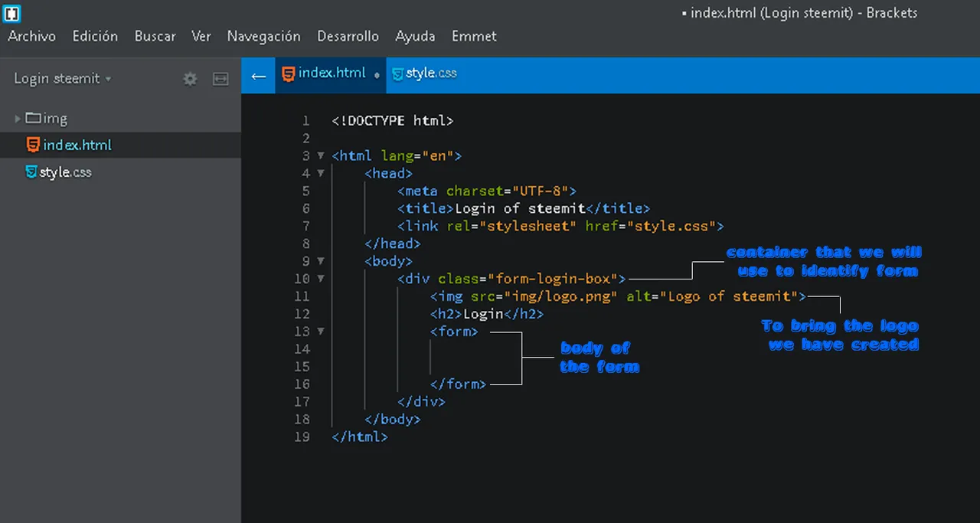The width and height of the screenshot is (980, 523).
Task: Click title text Login of steemit
Action: (x=520, y=208)
